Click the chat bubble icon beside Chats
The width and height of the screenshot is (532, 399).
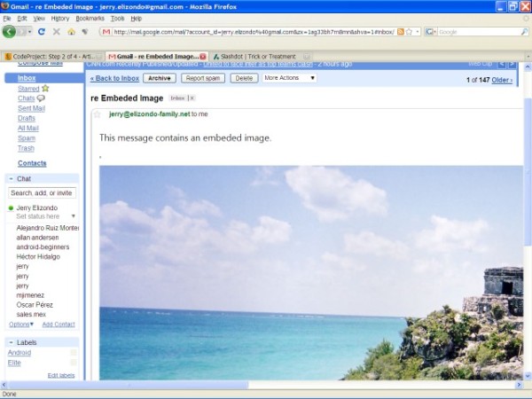[41, 98]
